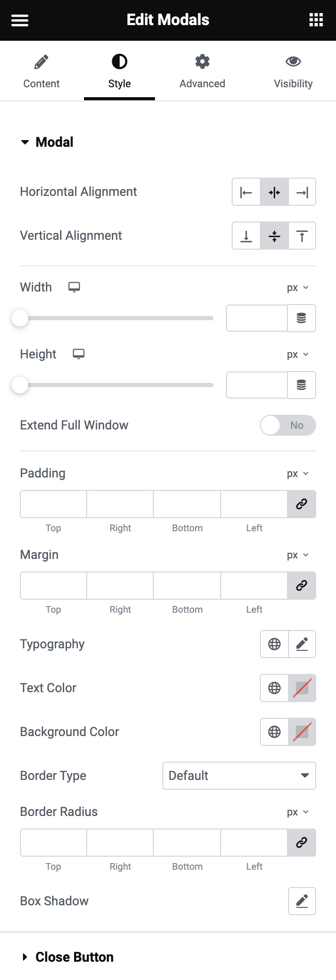Edit Typography with the pencil icon
Screen dimensions: 336x980
(x=302, y=644)
